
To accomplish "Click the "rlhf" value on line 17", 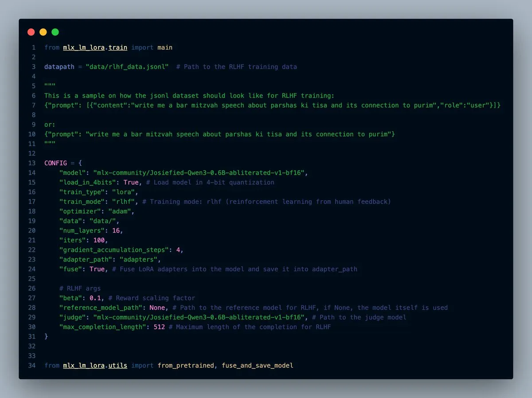I will click(x=124, y=202).
